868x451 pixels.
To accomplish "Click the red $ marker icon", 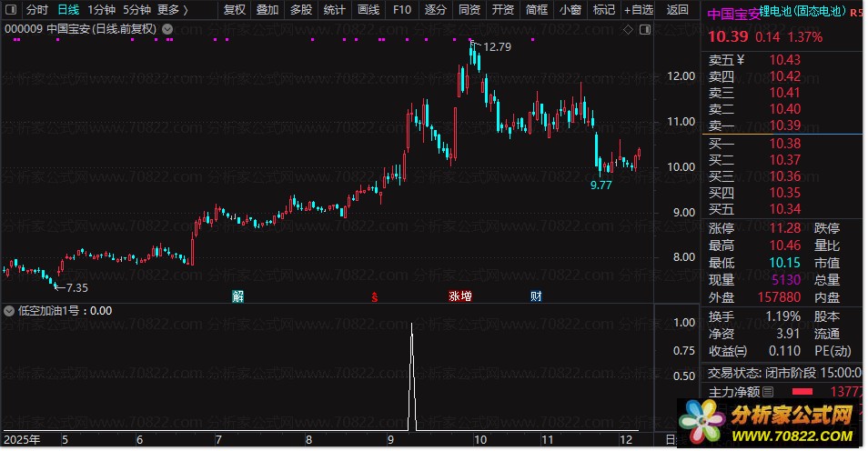I will pyautogui.click(x=375, y=297).
